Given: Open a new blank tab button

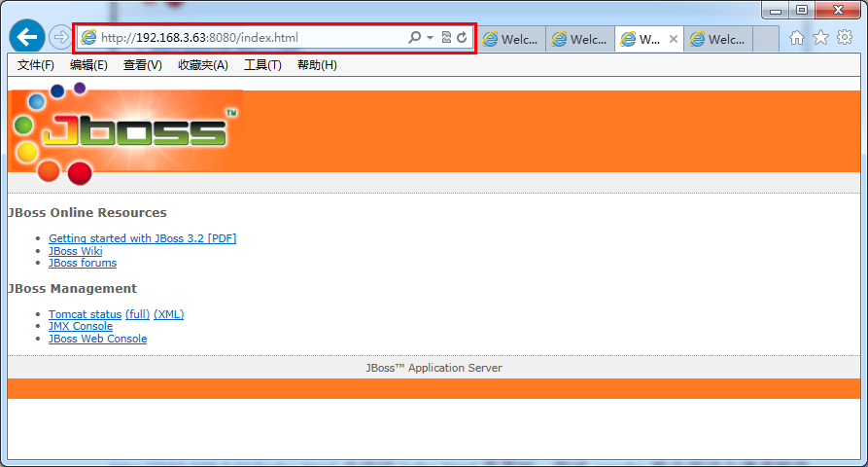Looking at the screenshot, I should [x=766, y=39].
